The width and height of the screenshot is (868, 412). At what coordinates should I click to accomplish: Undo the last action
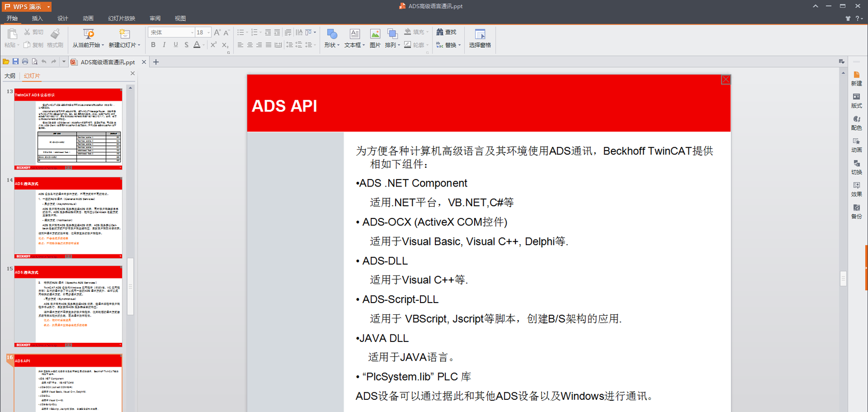pos(44,62)
